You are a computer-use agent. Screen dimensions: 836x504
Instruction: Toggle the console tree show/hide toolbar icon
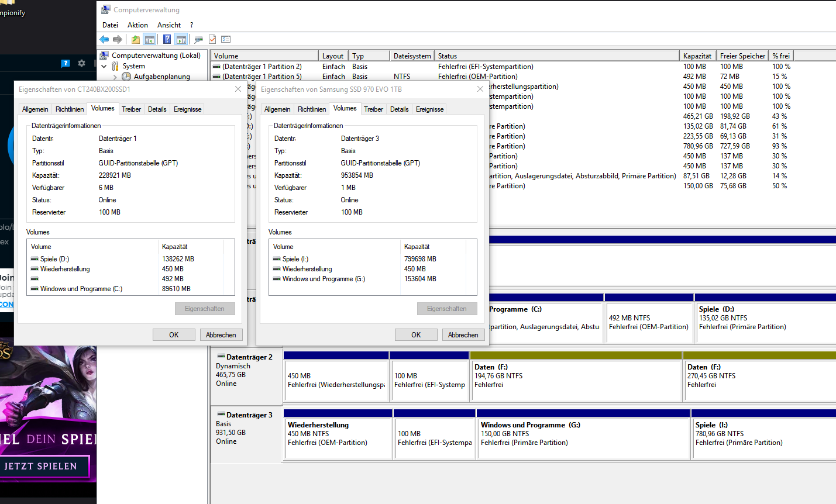tap(150, 39)
